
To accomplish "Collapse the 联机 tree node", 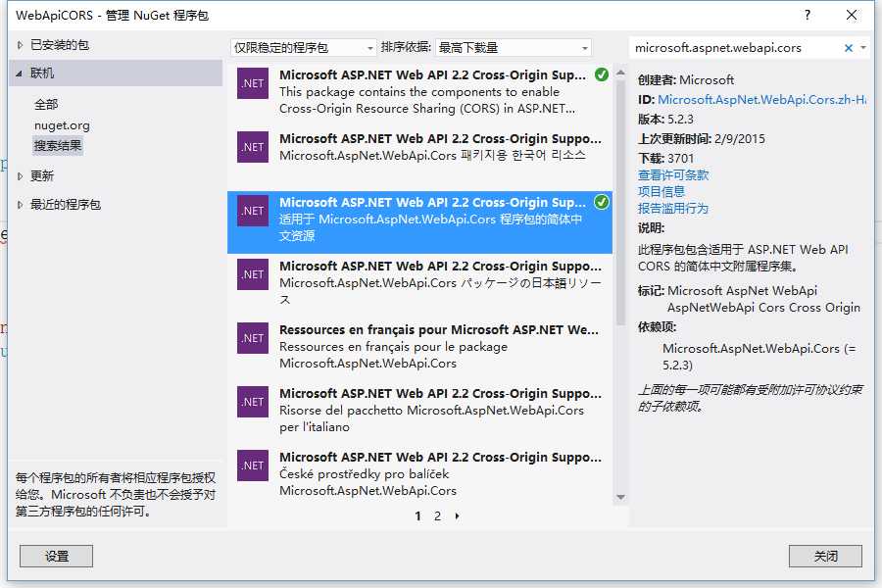I will click(x=20, y=73).
